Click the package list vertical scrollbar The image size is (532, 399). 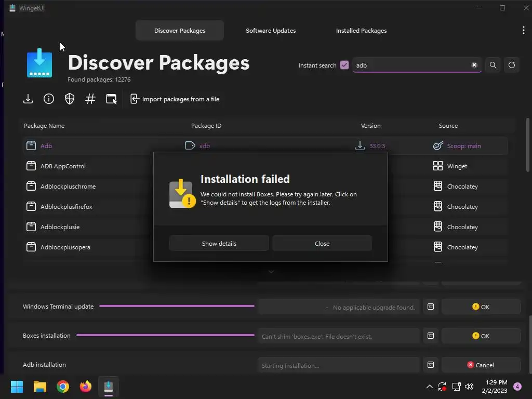pyautogui.click(x=528, y=145)
